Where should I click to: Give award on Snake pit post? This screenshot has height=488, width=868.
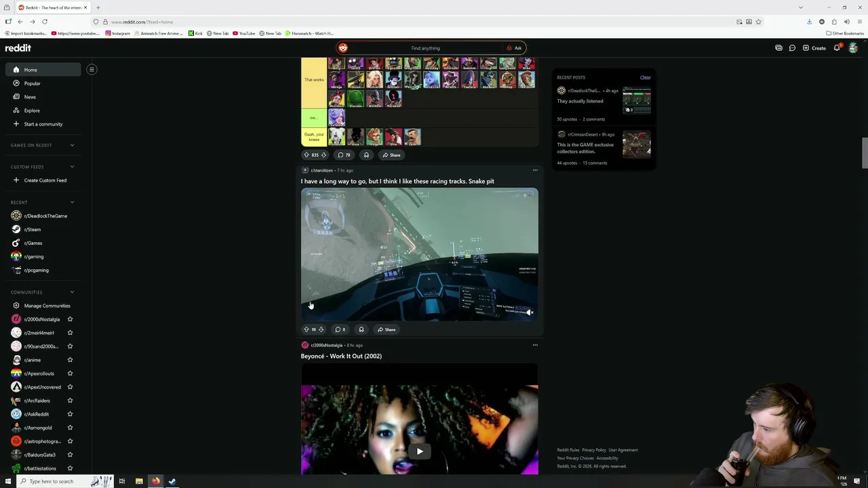361,329
